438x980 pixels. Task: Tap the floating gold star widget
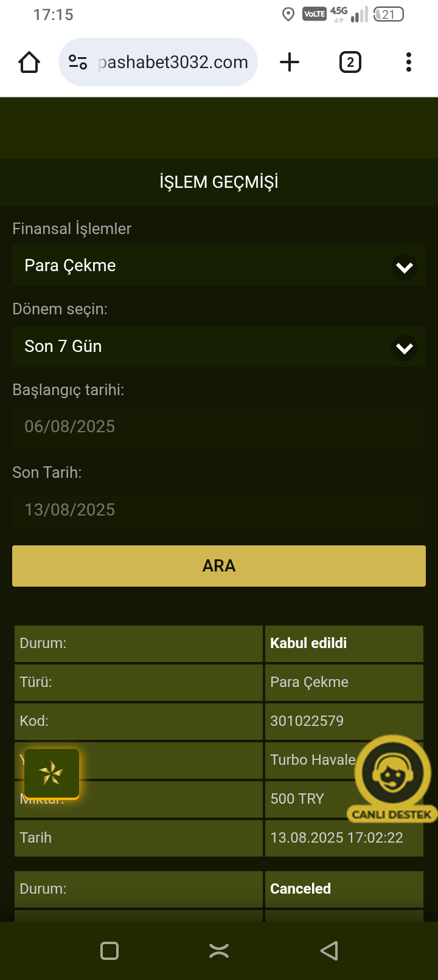coord(52,773)
